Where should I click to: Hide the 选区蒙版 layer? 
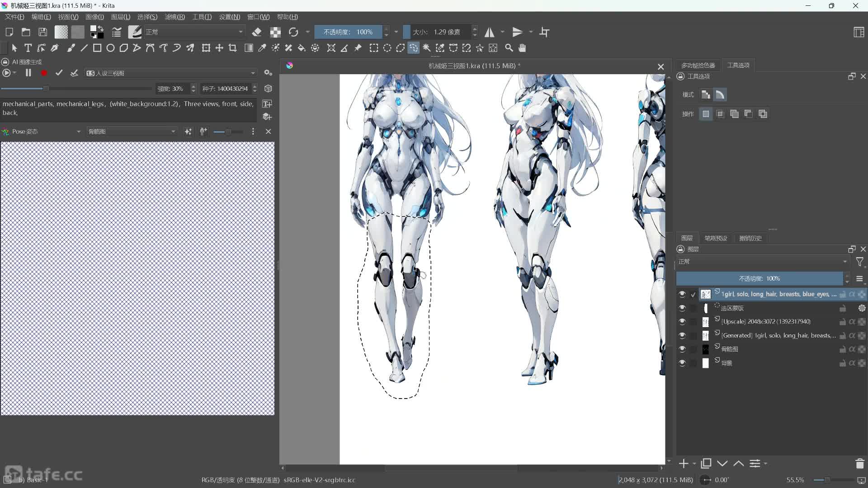tap(682, 308)
